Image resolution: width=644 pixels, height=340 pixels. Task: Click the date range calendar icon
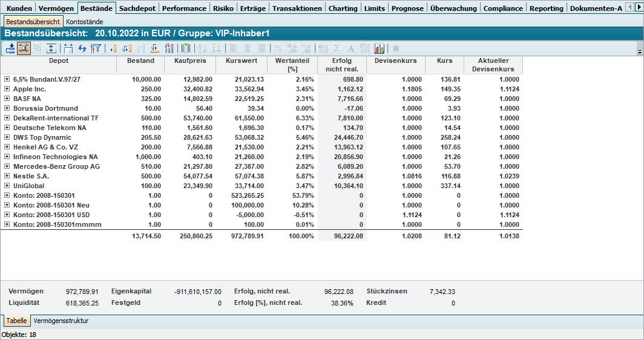tap(68, 48)
